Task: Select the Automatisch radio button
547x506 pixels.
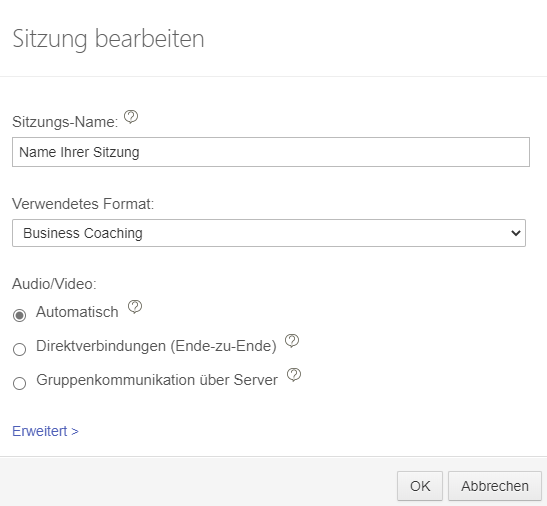Action: point(20,315)
